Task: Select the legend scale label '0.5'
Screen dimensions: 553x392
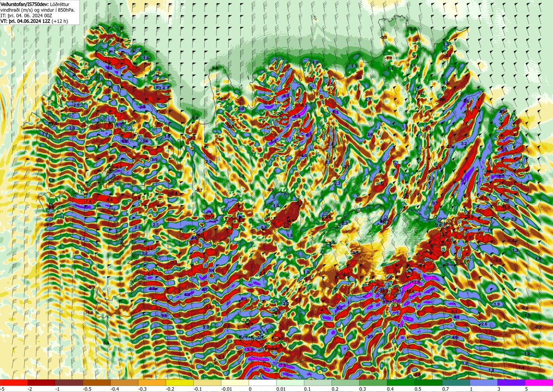Action: pyautogui.click(x=418, y=389)
